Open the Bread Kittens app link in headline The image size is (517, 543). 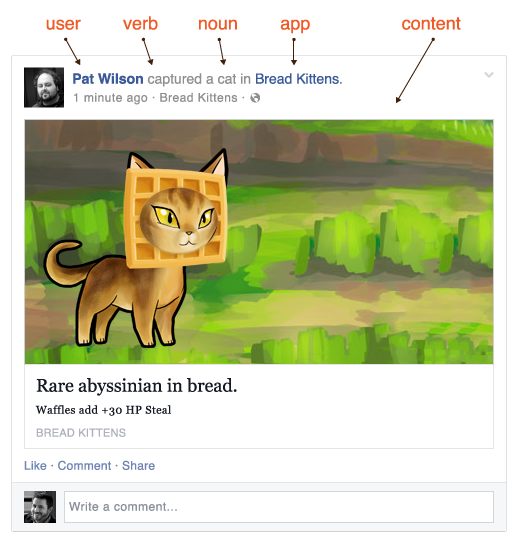297,79
